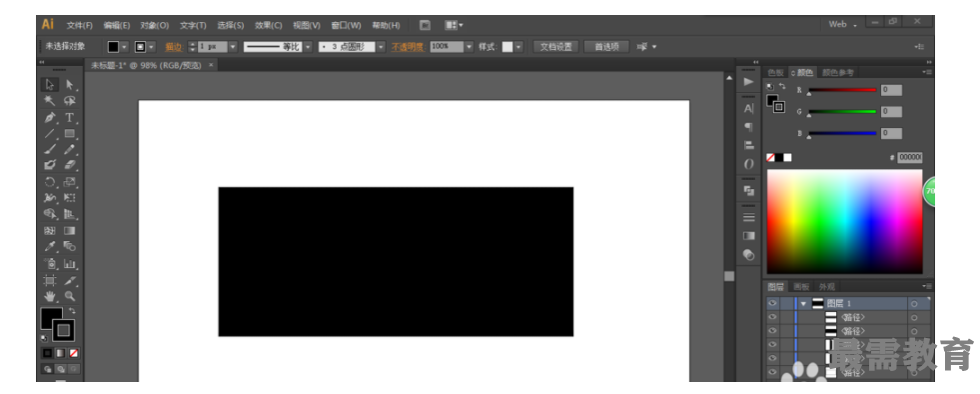Select the Zoom magnifier tool
Image resolution: width=980 pixels, height=394 pixels.
tap(70, 296)
